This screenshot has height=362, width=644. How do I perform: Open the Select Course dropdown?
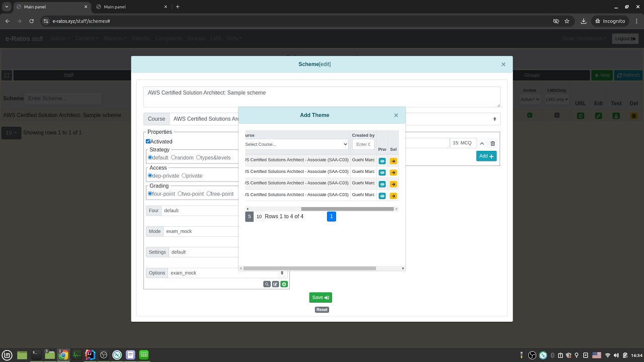coord(297,144)
